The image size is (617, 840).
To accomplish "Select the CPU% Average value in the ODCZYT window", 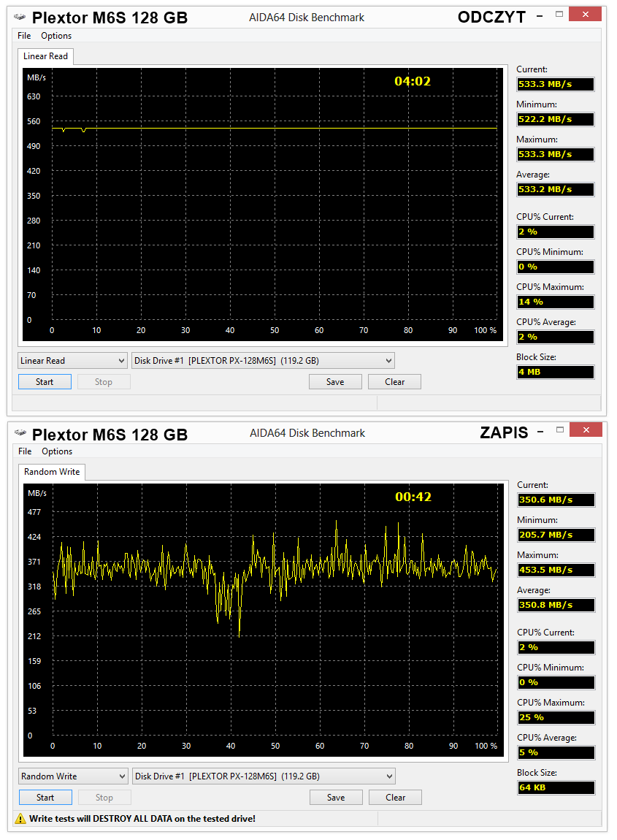I will click(556, 337).
